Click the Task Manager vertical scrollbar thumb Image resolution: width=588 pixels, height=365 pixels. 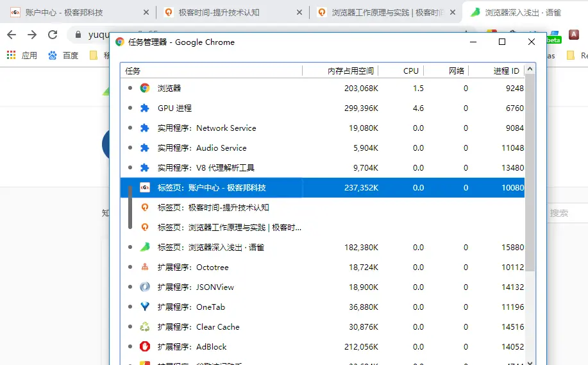[x=530, y=173]
